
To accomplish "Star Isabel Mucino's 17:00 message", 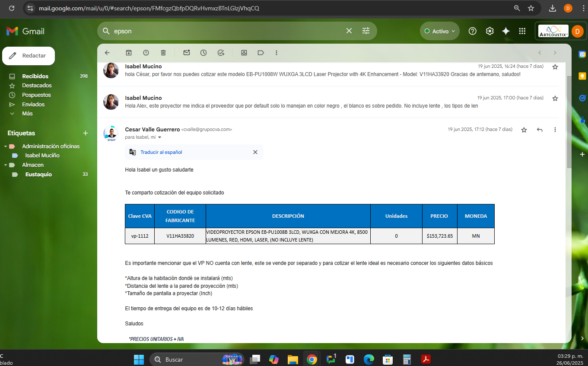I will [x=555, y=99].
